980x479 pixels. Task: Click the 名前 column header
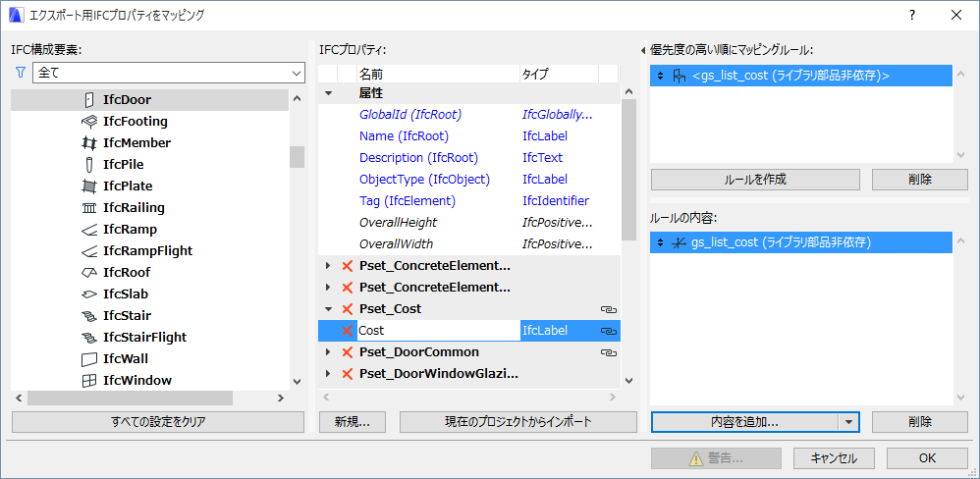[x=438, y=75]
